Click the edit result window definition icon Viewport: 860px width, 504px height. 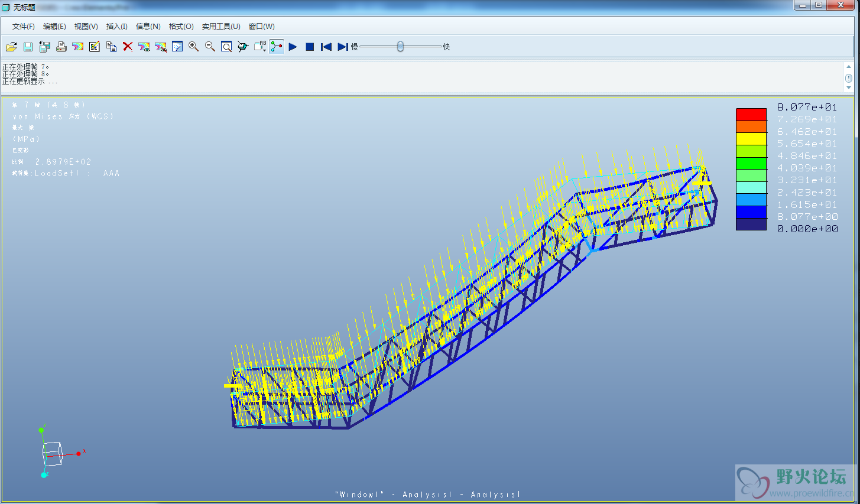[x=94, y=47]
